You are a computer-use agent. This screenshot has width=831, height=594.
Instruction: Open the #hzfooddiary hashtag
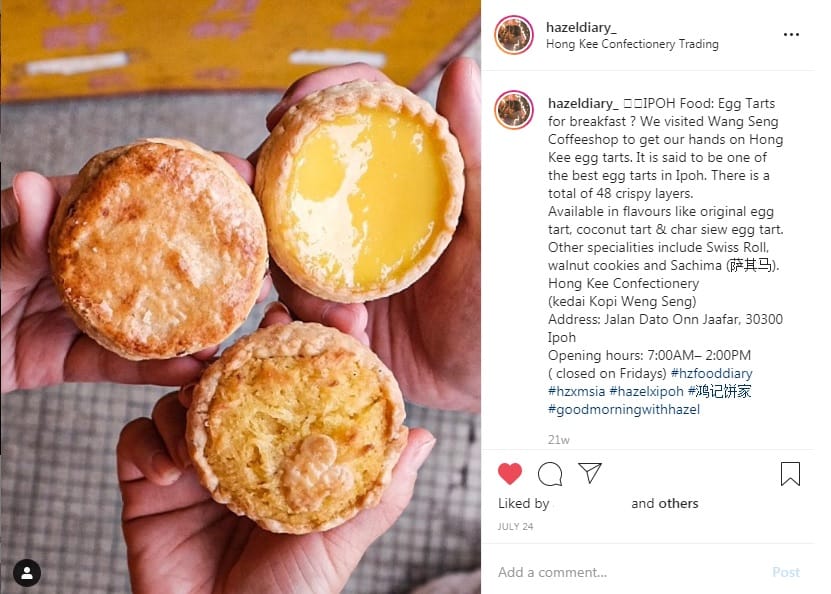point(711,374)
